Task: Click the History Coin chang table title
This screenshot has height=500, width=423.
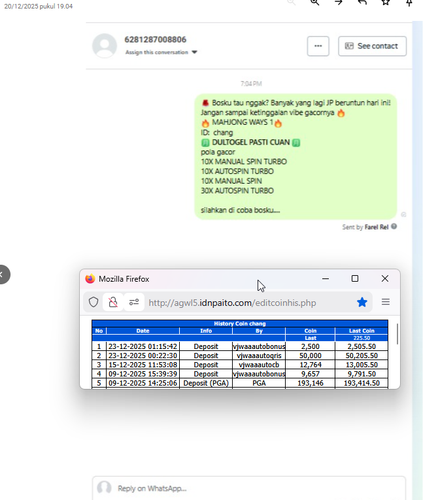Action: pyautogui.click(x=240, y=323)
